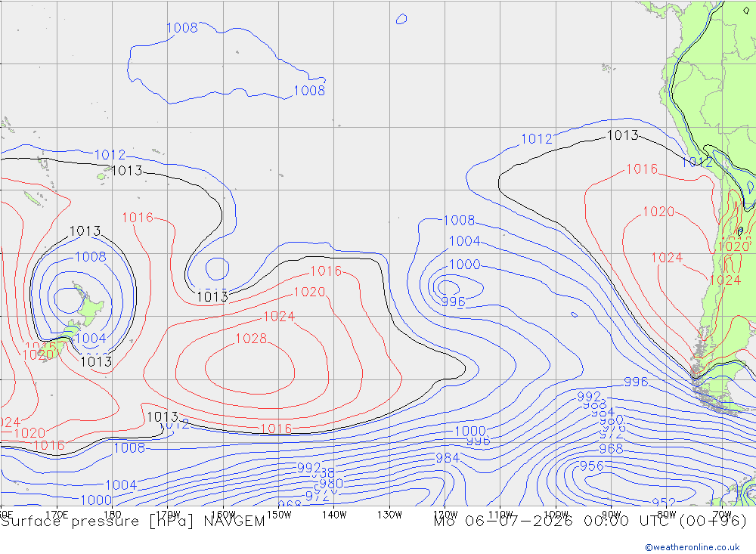Click the 1004 label beside New Zealand's South Island
The height and width of the screenshot is (554, 756).
(x=91, y=339)
